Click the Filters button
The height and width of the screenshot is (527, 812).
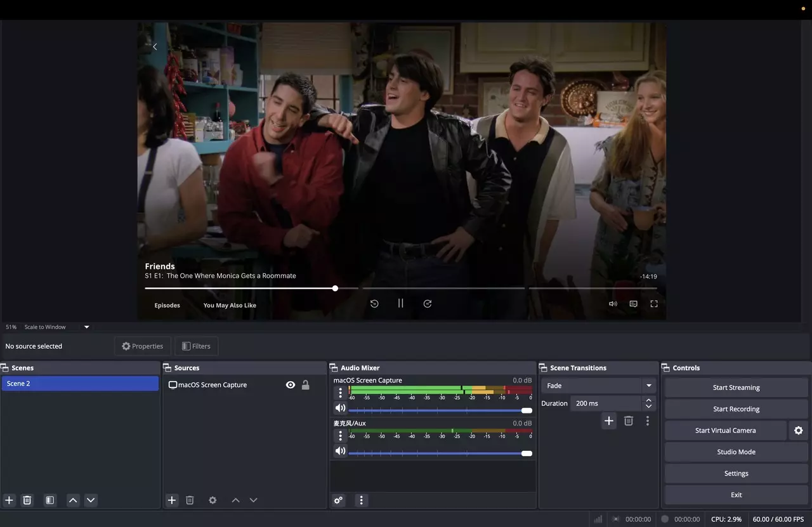(x=197, y=346)
